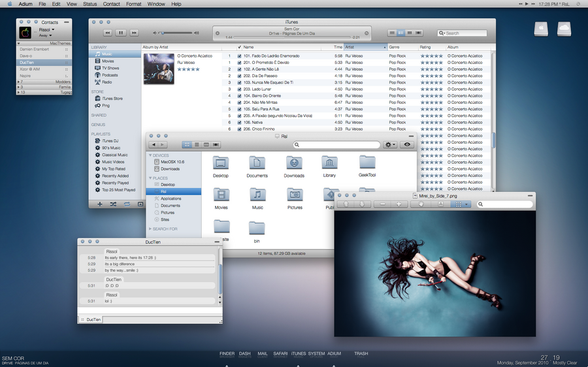Switch iTunes to album list view
Viewport: 588px width, 367px height.
401,33
